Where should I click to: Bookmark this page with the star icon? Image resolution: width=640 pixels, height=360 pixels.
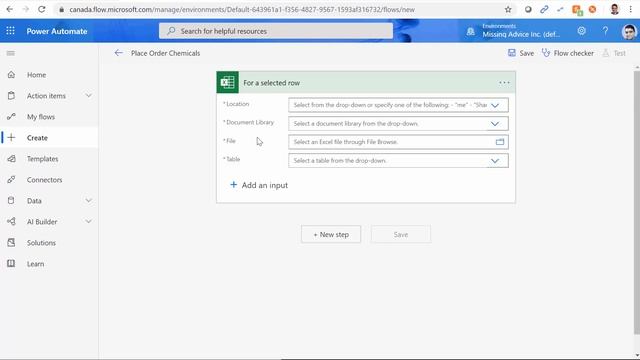(x=508, y=9)
